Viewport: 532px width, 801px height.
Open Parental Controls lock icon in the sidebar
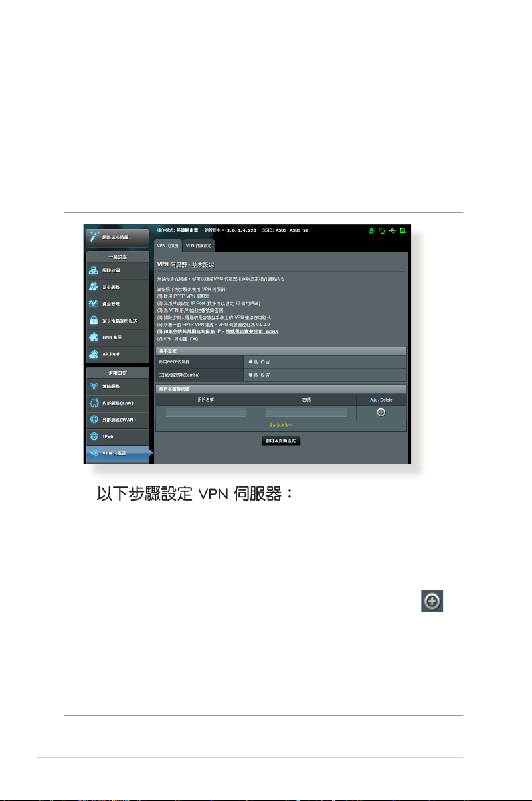pos(94,321)
